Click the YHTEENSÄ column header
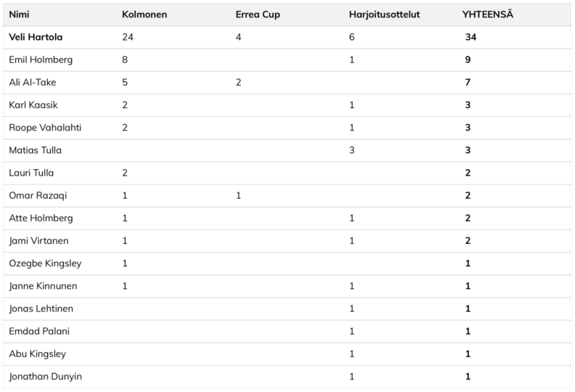 (x=488, y=15)
